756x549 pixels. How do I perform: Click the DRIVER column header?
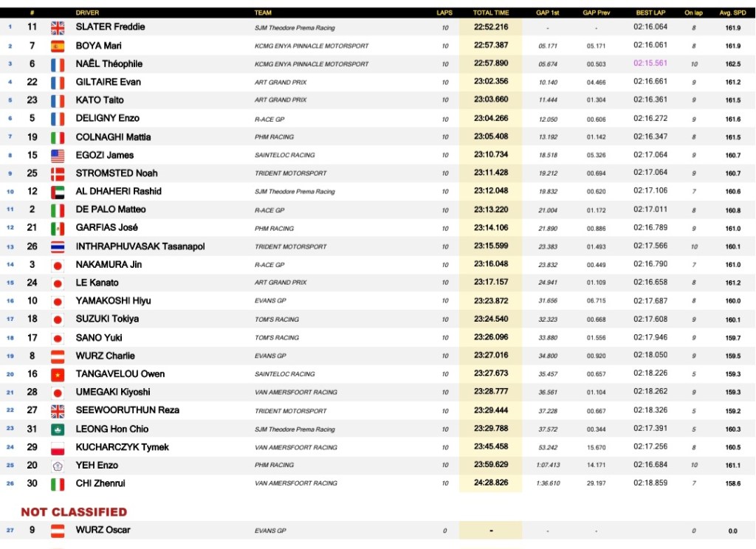coord(87,13)
